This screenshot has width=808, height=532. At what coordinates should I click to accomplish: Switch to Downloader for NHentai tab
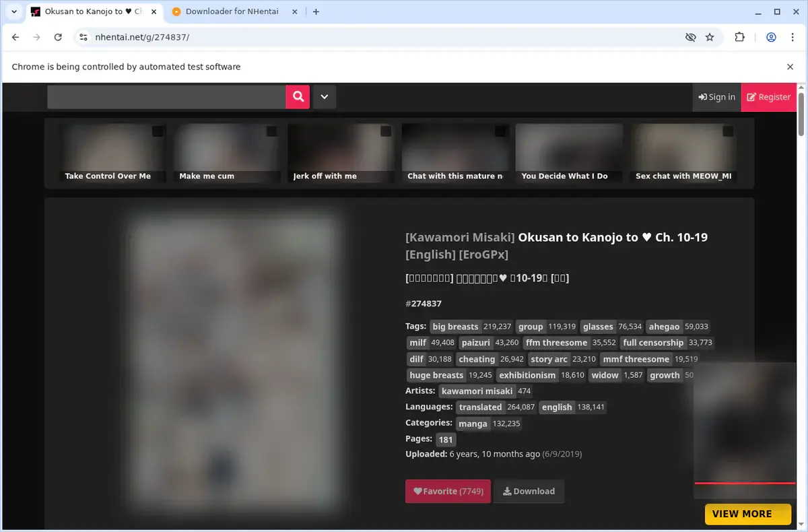pos(231,11)
